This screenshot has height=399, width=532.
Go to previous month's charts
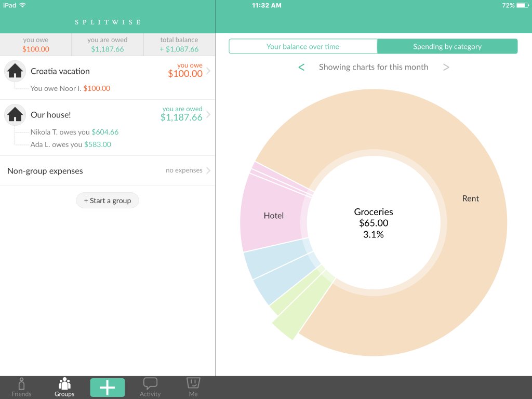click(301, 67)
